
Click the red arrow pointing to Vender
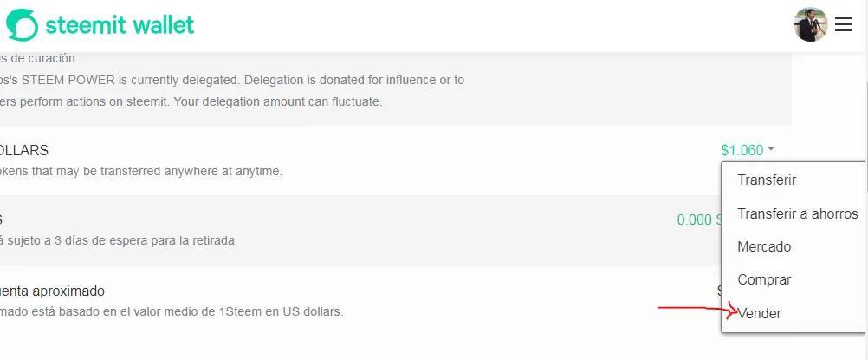coord(693,309)
